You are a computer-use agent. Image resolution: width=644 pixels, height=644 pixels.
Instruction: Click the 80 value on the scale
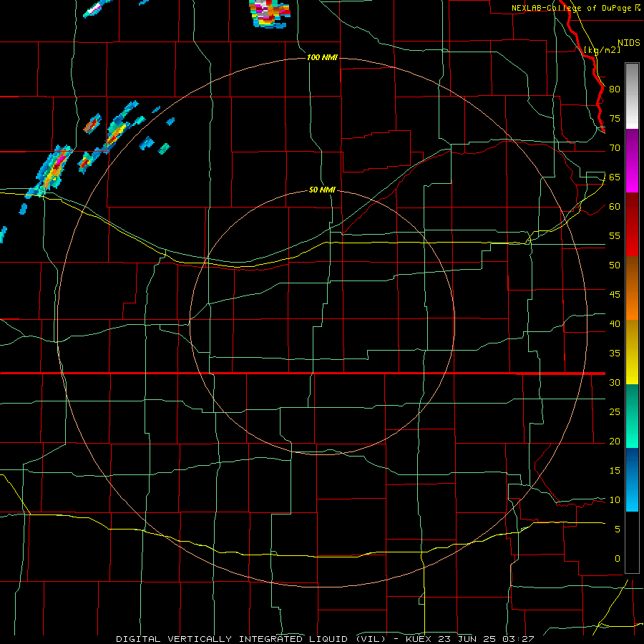click(x=615, y=89)
